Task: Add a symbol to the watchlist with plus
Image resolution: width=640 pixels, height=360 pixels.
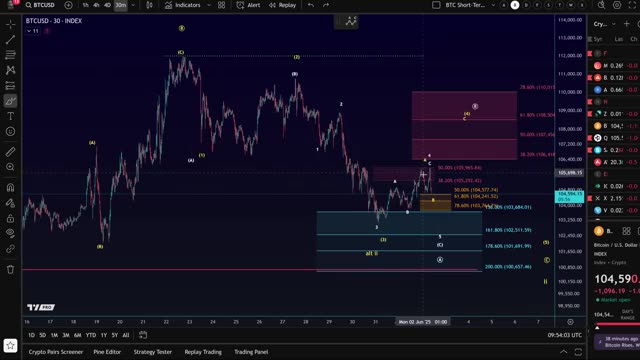Action: pos(627,24)
